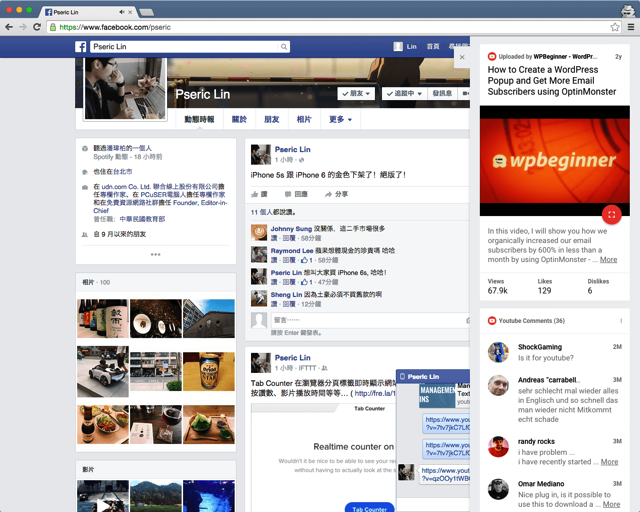Click the Message (發訊息) button
Image resolution: width=640 pixels, height=512 pixels.
point(442,93)
